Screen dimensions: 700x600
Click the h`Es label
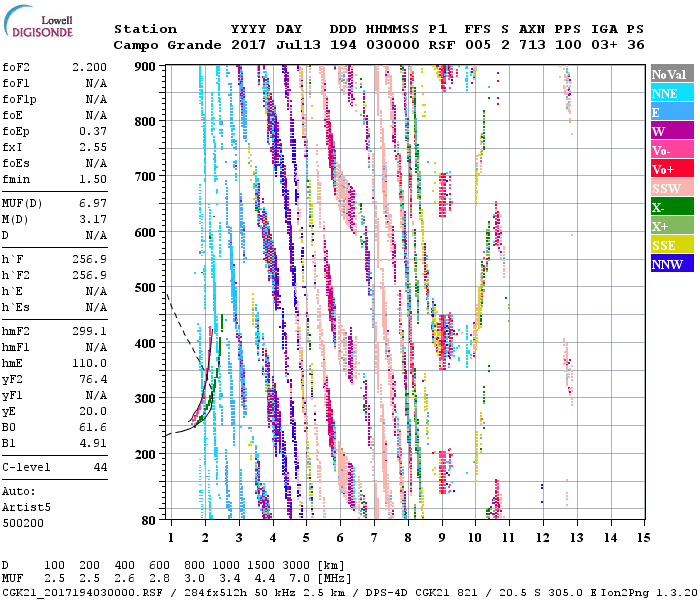coord(16,308)
